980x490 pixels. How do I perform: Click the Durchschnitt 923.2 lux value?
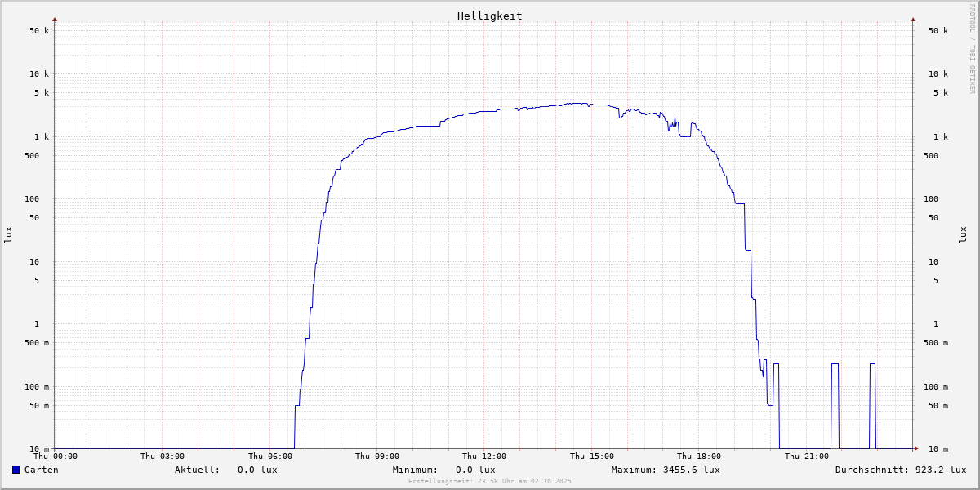click(940, 470)
